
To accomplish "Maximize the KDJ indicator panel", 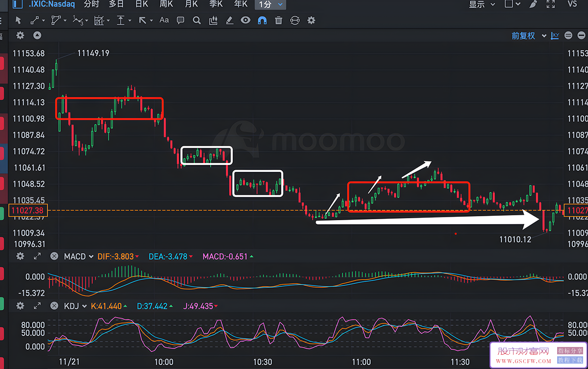I will point(37,306).
